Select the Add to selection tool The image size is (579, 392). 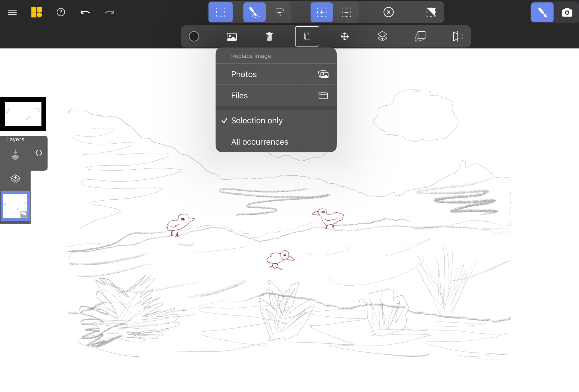click(x=322, y=12)
